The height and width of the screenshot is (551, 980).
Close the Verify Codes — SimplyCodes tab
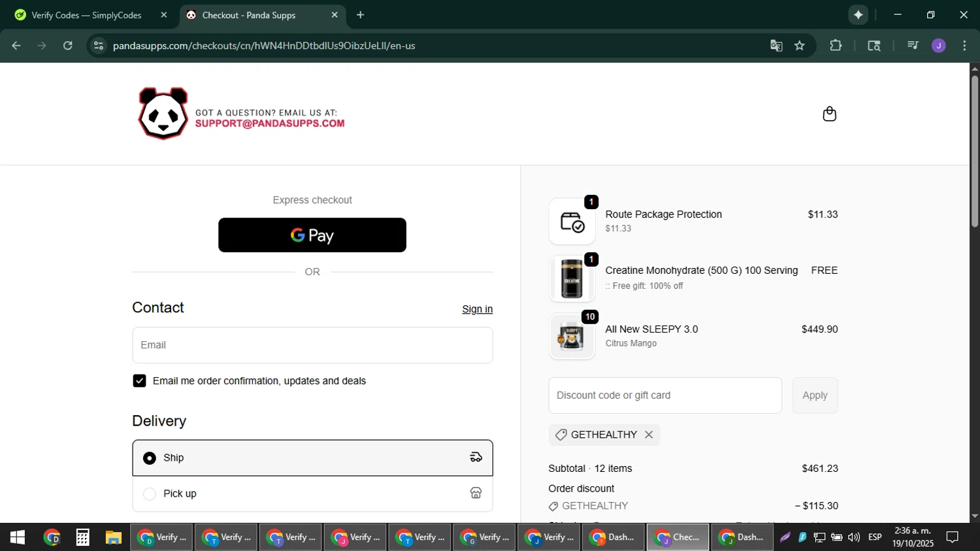tap(164, 15)
